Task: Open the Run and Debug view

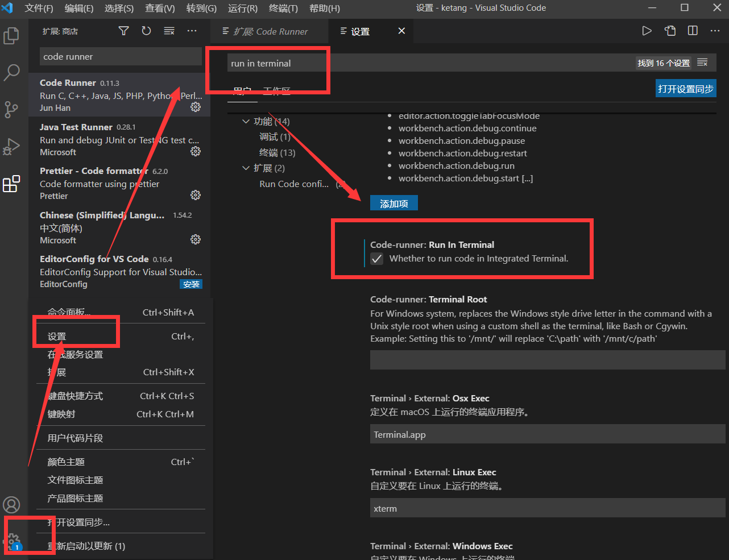Action: coord(11,147)
